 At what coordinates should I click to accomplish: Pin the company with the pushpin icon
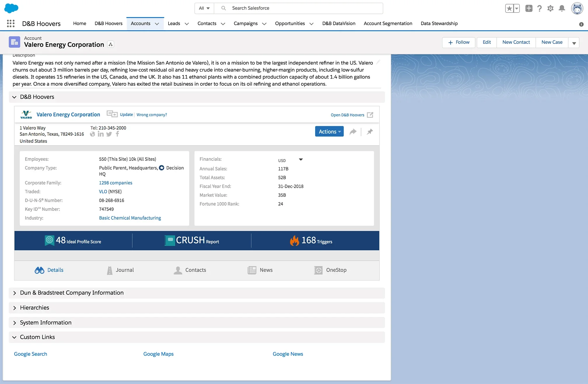click(370, 132)
